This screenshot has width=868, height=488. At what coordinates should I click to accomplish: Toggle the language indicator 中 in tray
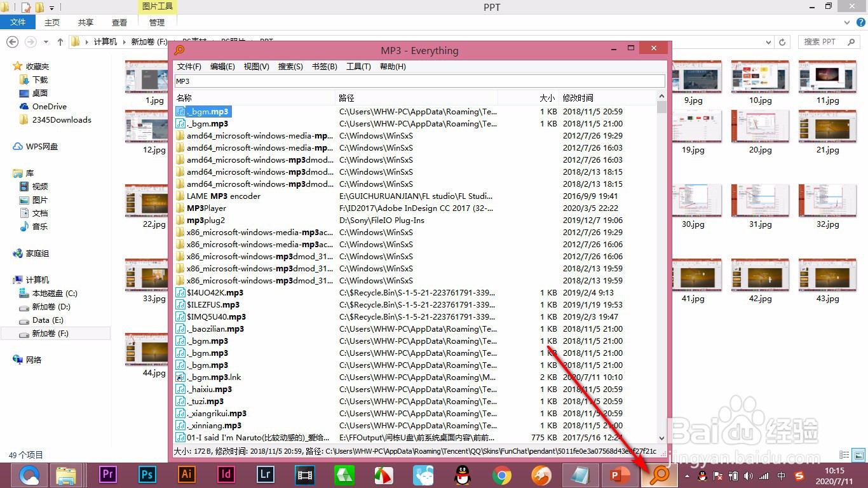pyautogui.click(x=782, y=475)
